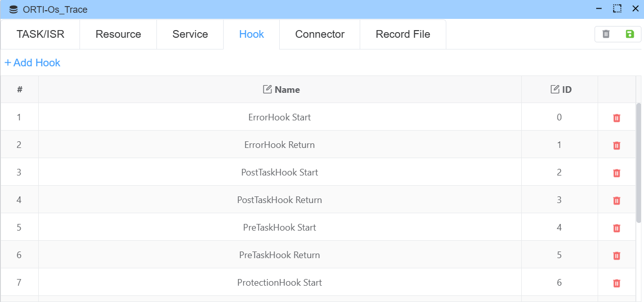The height and width of the screenshot is (302, 644).
Task: Open the Resource tab
Action: [x=118, y=34]
